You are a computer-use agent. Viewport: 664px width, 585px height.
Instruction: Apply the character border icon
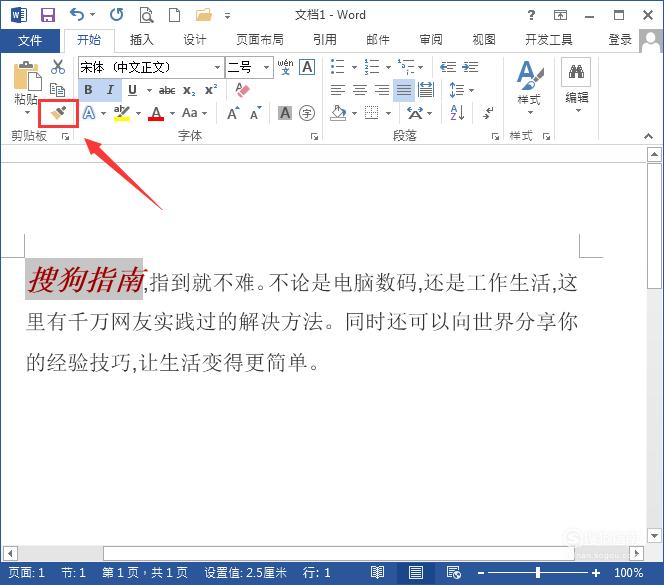307,67
